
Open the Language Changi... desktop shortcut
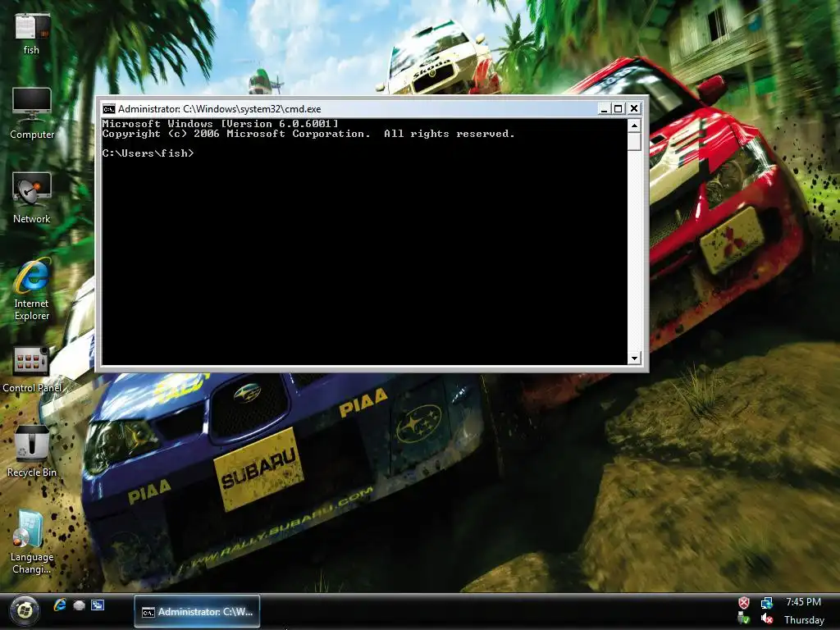click(x=32, y=541)
